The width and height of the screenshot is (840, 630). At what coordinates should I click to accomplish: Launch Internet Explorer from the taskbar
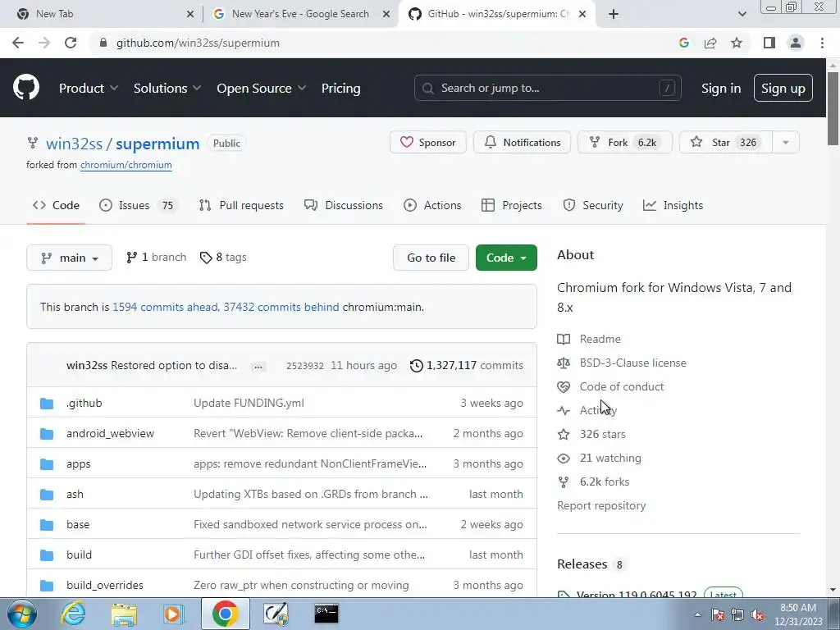(73, 614)
